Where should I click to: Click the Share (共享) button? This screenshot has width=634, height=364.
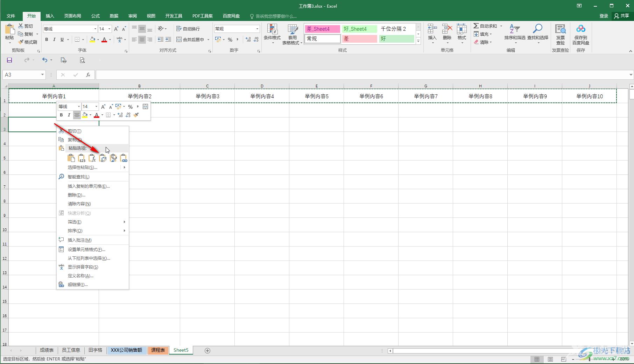[x=622, y=16]
